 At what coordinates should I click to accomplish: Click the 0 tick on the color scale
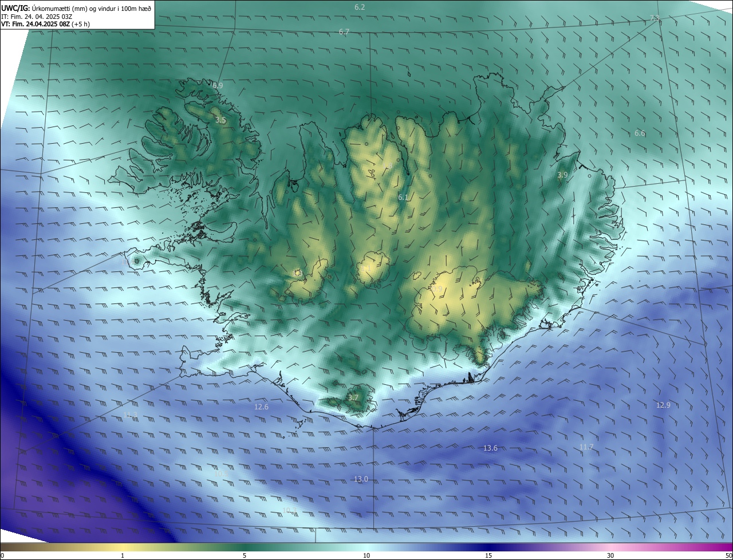point(2,556)
